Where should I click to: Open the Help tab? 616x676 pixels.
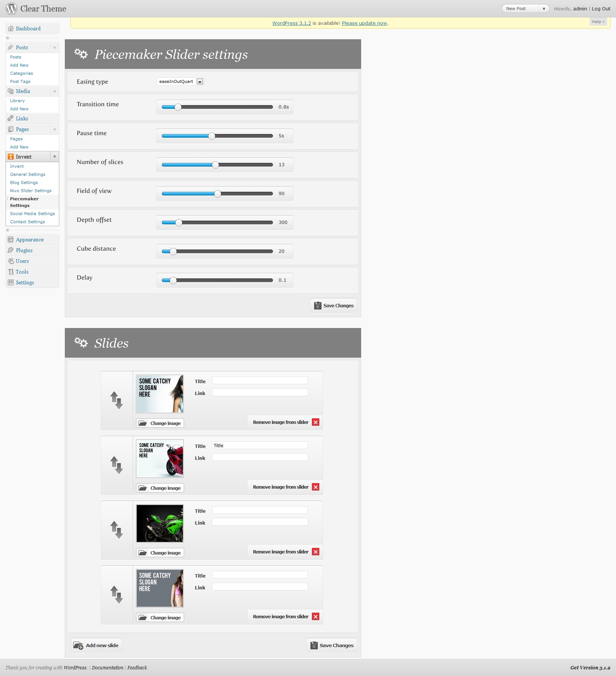pos(598,22)
